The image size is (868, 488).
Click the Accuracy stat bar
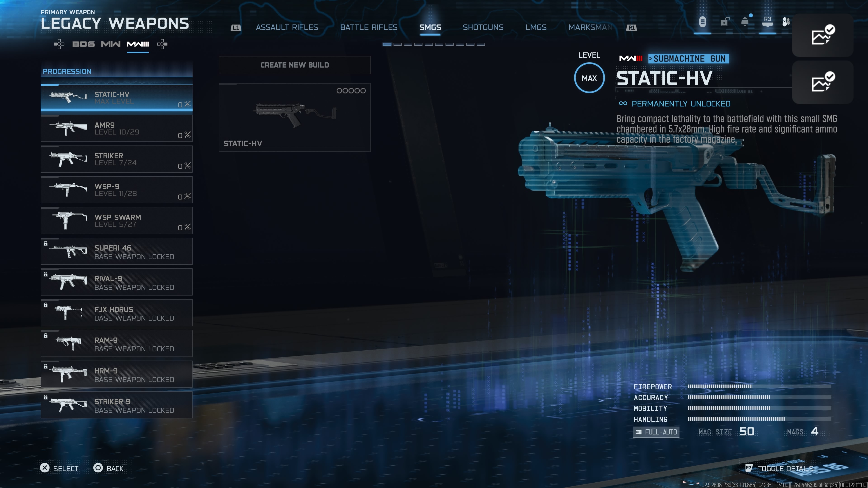coord(759,397)
